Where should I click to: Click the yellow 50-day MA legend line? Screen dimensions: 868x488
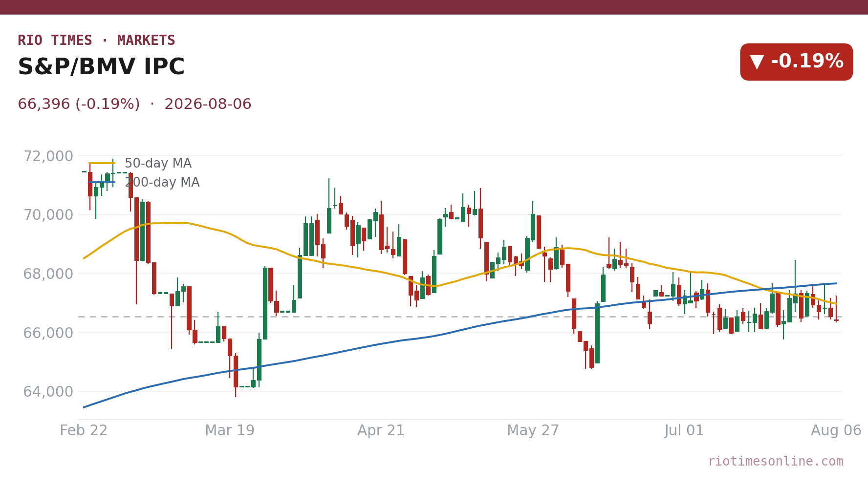102,164
